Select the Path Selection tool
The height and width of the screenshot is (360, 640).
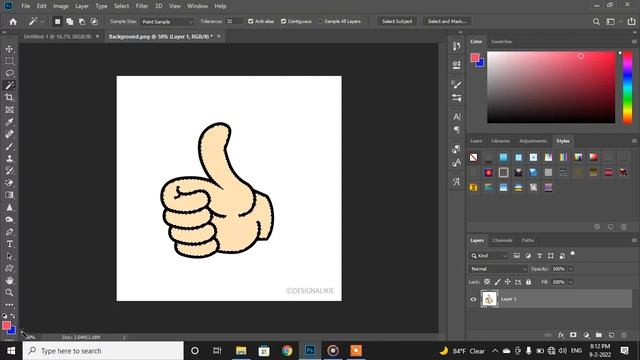click(9, 256)
